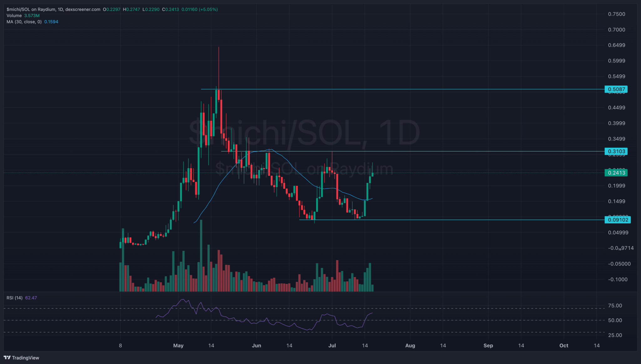Click the 0.3103 price line label
Screen dimensions: 641x364
point(616,151)
